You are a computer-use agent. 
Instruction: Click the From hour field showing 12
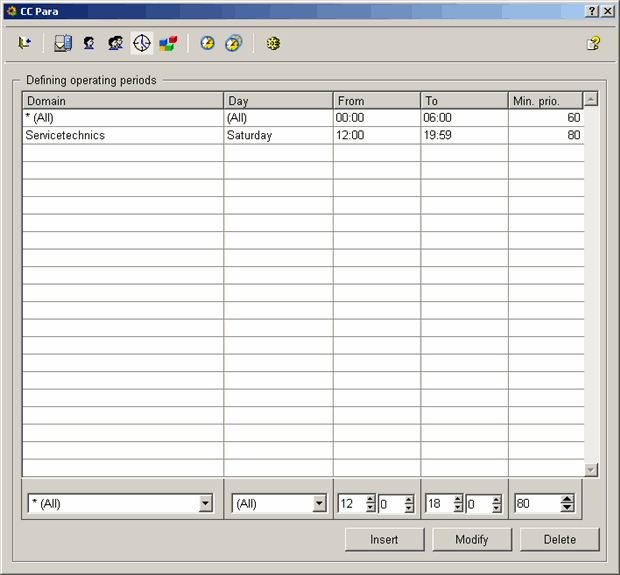pyautogui.click(x=350, y=504)
